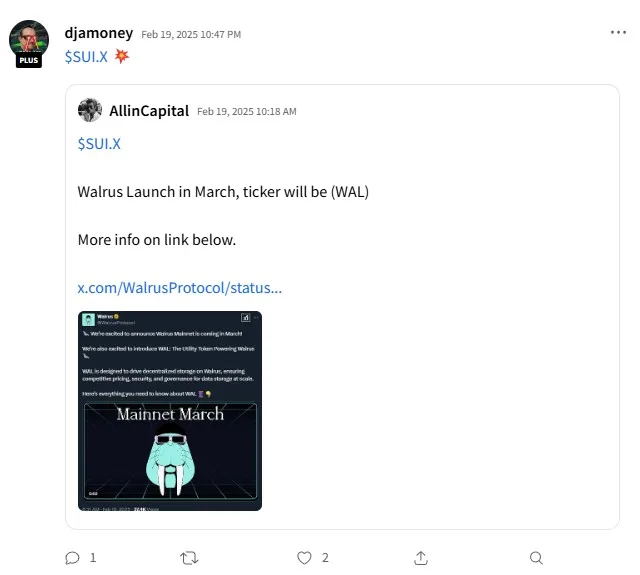Click the comment reply bubble icon

coord(72,557)
